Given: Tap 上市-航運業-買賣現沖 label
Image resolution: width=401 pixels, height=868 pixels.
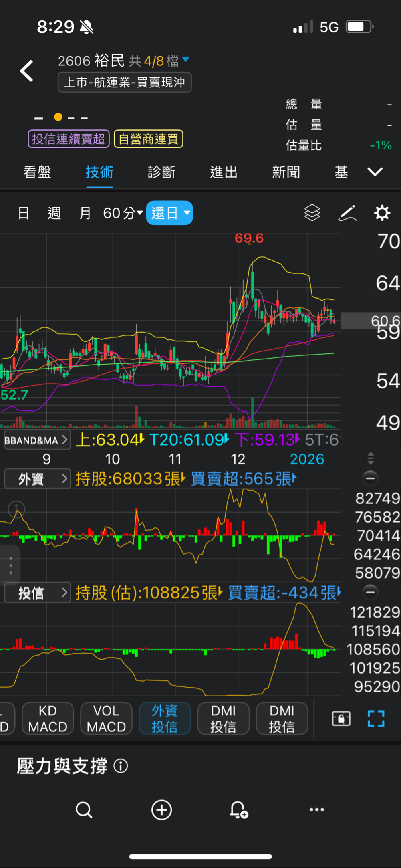Looking at the screenshot, I should click(x=125, y=82).
